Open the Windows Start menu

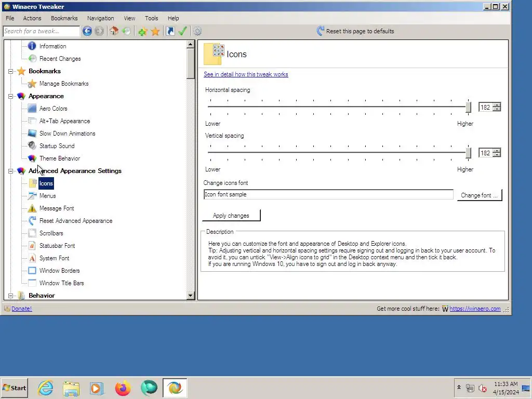[x=14, y=388]
